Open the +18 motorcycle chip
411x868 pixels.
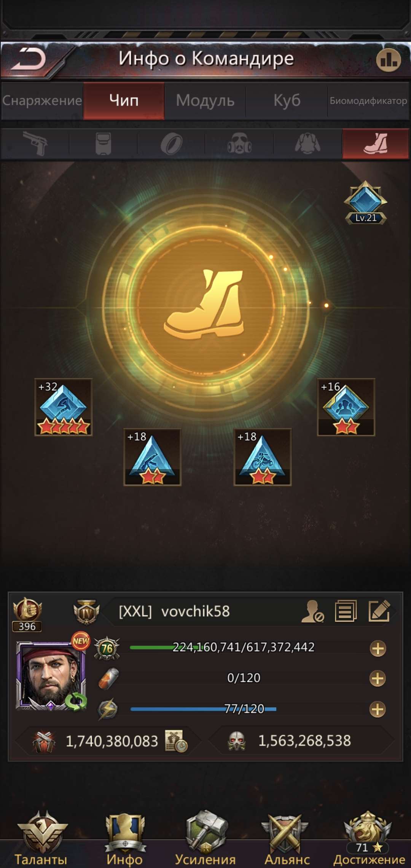(x=263, y=457)
